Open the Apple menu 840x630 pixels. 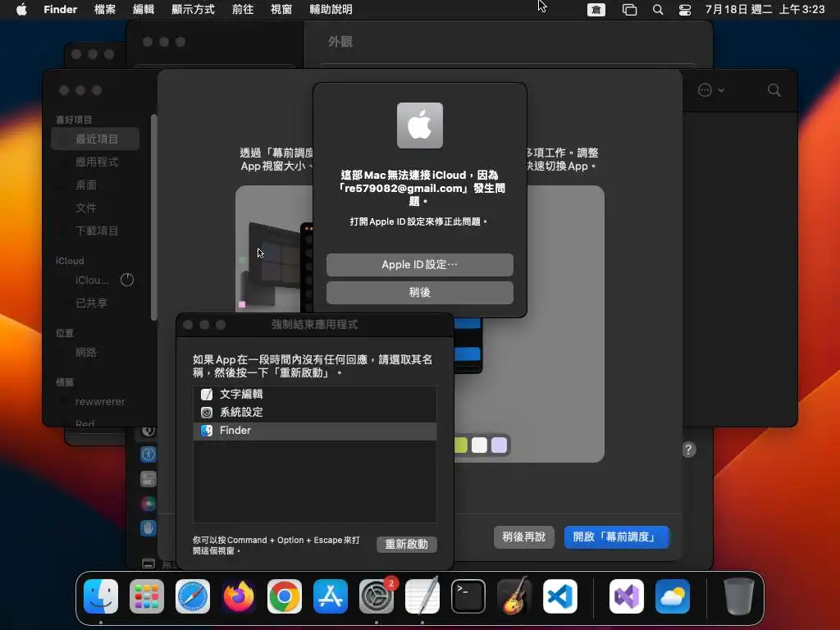point(21,9)
